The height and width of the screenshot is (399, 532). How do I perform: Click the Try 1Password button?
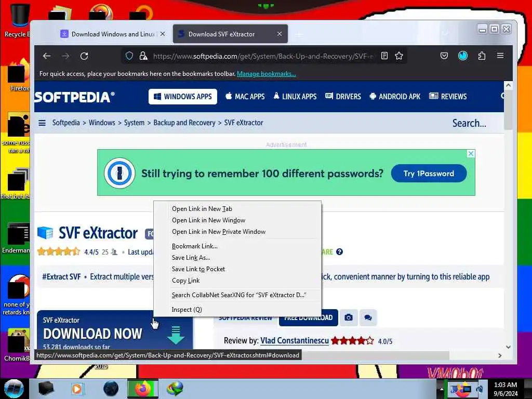click(x=429, y=174)
